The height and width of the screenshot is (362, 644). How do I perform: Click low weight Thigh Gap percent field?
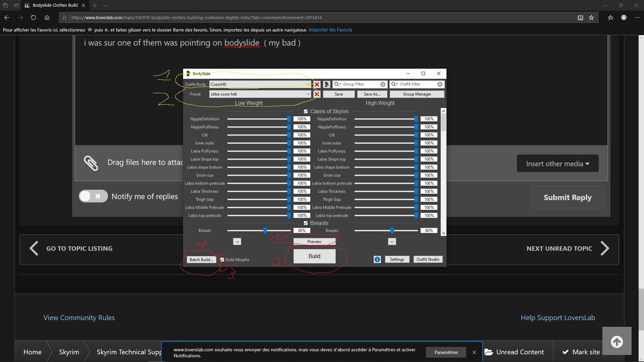[x=302, y=199]
